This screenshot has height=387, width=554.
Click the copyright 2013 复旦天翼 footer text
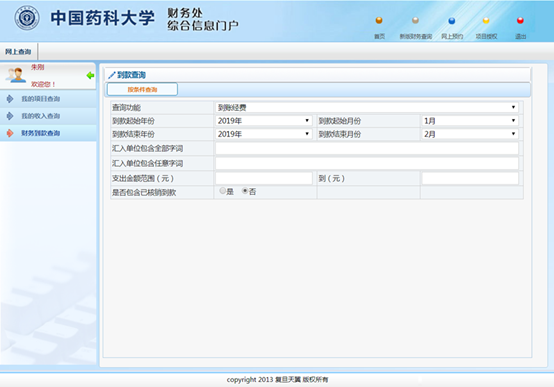click(277, 380)
